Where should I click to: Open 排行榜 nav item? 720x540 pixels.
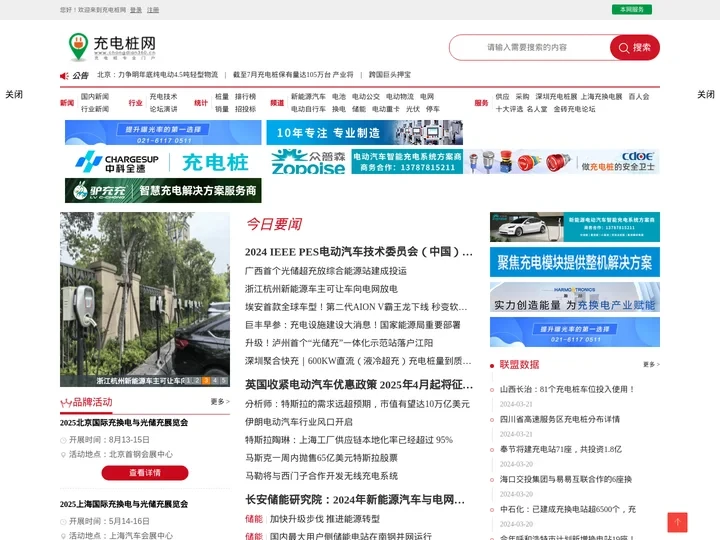245,96
